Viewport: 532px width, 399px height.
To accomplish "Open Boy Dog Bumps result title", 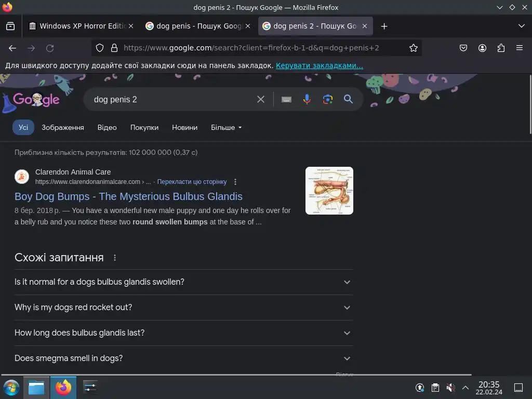I will [128, 196].
